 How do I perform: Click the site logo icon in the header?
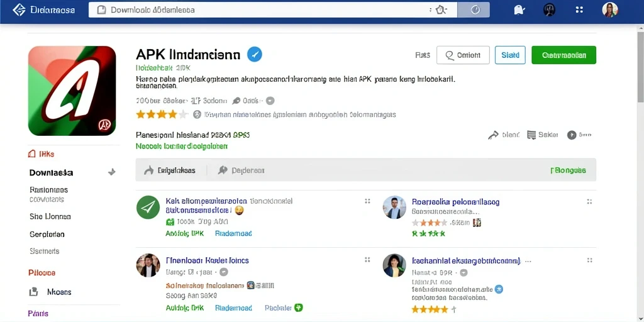click(19, 9)
